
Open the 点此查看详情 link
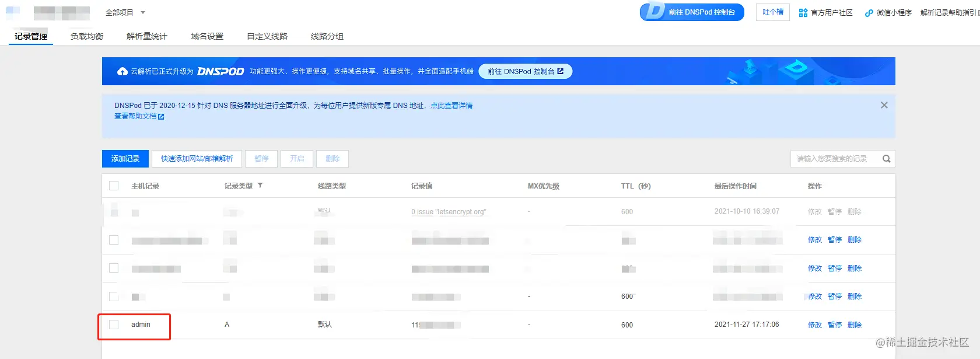click(x=452, y=106)
